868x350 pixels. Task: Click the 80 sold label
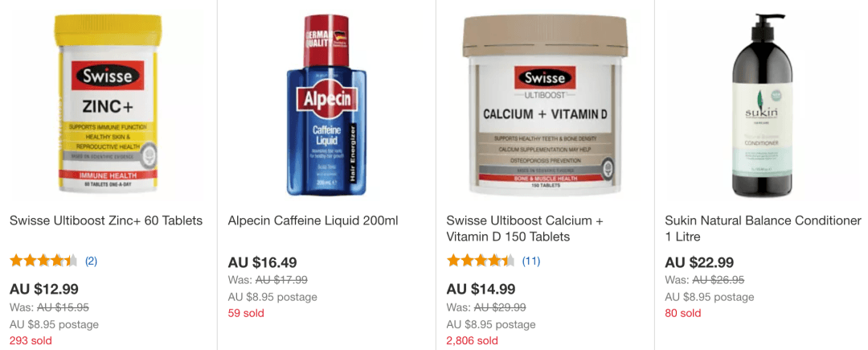(683, 314)
